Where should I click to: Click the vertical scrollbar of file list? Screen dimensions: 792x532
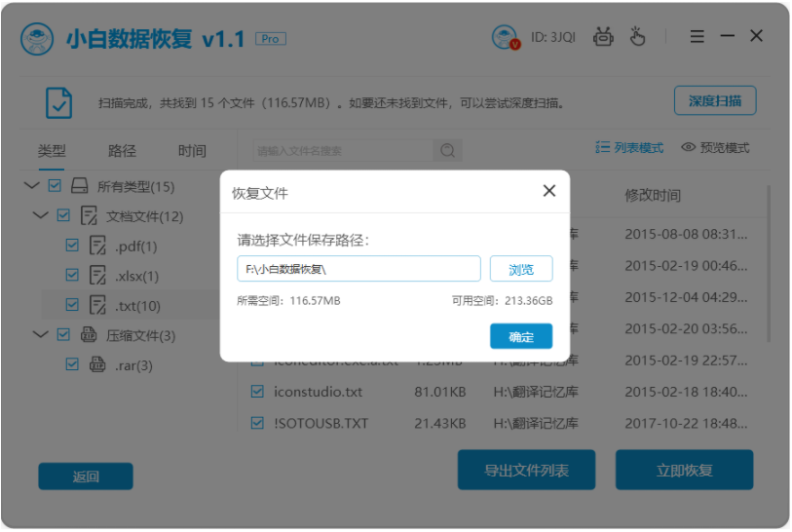[x=769, y=263]
